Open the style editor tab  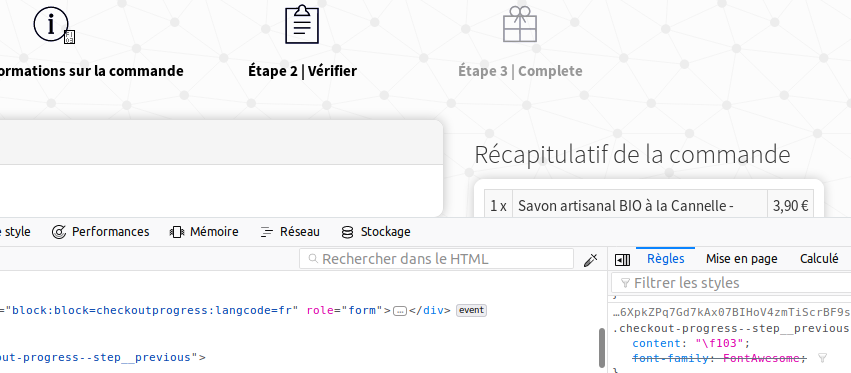(15, 232)
